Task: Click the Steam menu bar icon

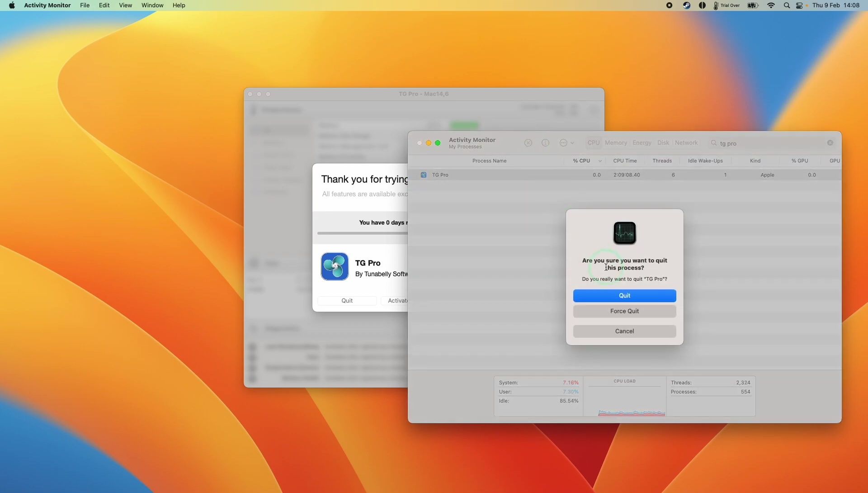Action: click(686, 5)
